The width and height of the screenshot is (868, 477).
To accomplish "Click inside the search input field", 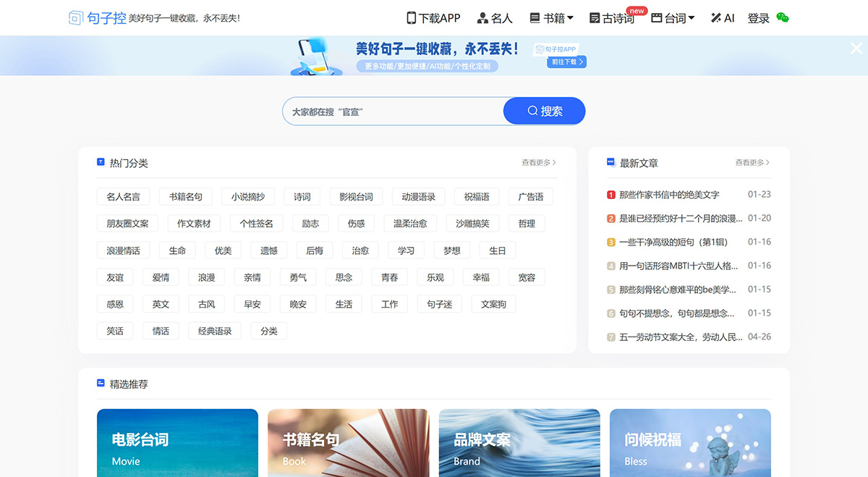I will (x=391, y=111).
